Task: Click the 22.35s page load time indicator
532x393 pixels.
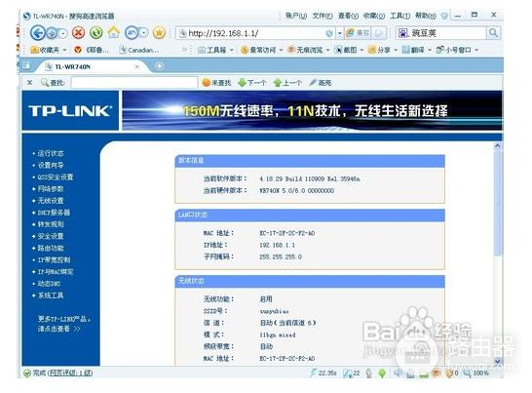Action: [323, 373]
